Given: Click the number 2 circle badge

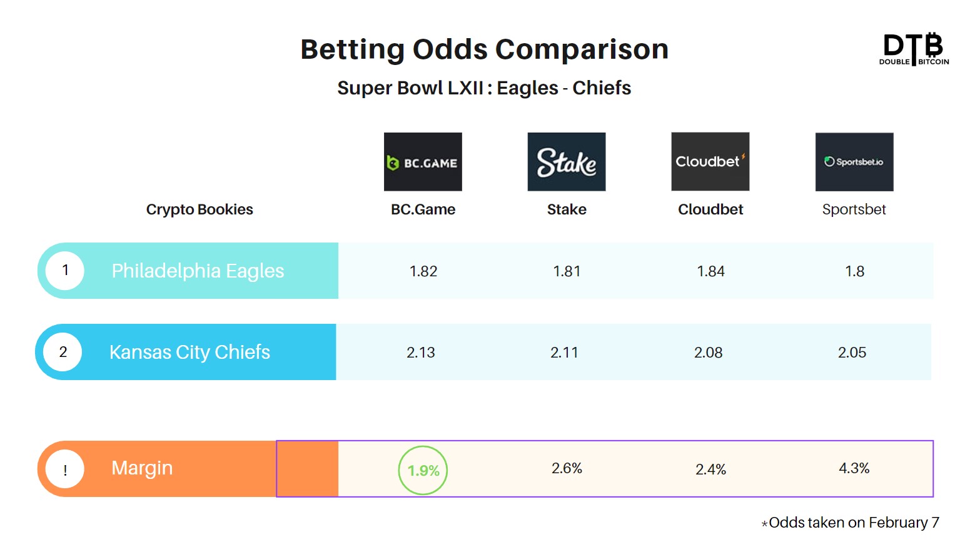Looking at the screenshot, I should [63, 352].
